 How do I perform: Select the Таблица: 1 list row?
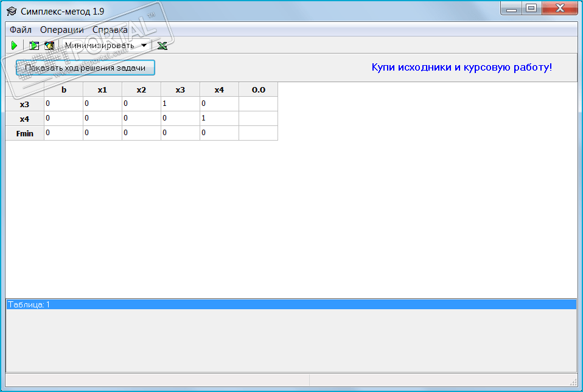[x=291, y=304]
